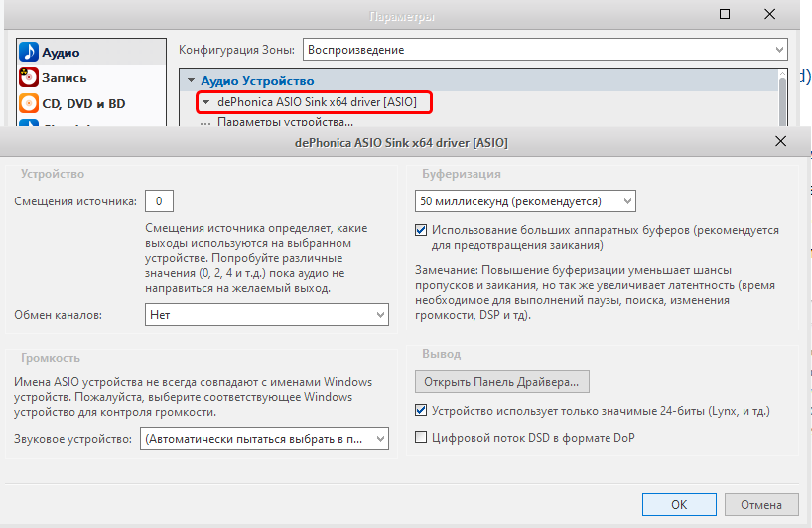Select the Запись record icon
The image size is (812, 528).
click(x=29, y=77)
